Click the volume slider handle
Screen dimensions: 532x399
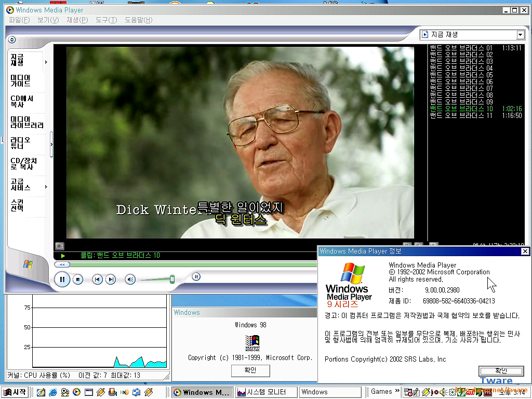(x=172, y=279)
